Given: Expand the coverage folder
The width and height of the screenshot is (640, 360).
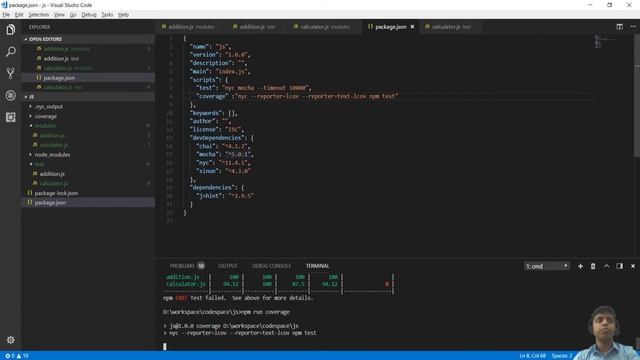Looking at the screenshot, I should [x=46, y=116].
